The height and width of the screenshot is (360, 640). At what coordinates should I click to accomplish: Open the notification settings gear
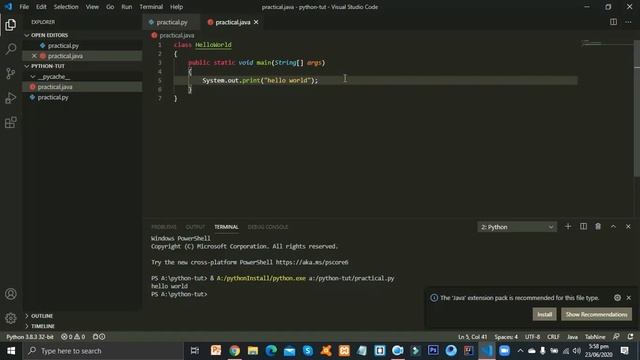coord(617,298)
